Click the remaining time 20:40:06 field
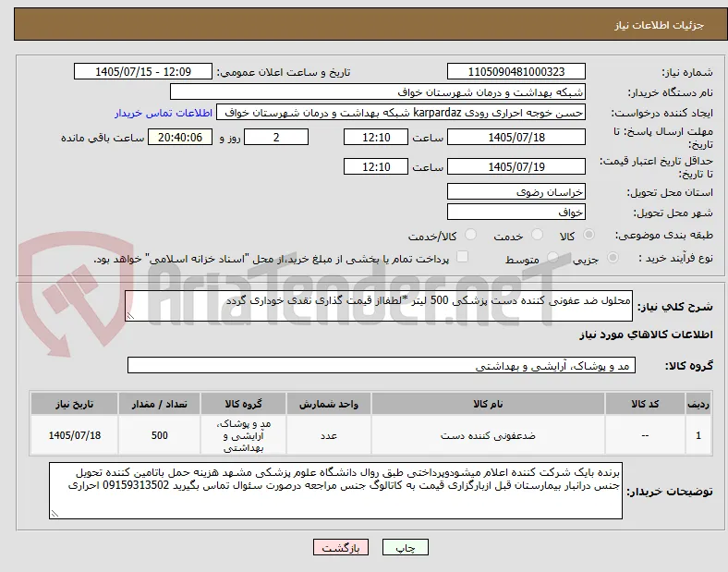This screenshot has width=728, height=572. click(180, 138)
